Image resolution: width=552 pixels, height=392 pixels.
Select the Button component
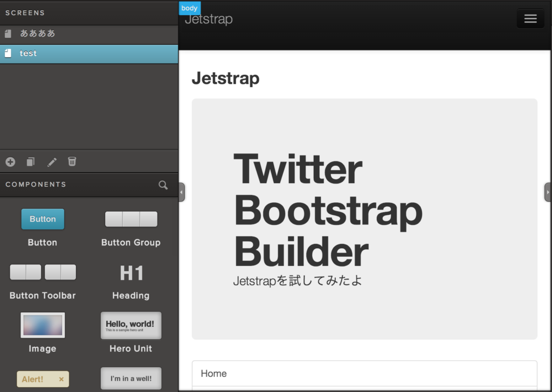click(x=43, y=219)
